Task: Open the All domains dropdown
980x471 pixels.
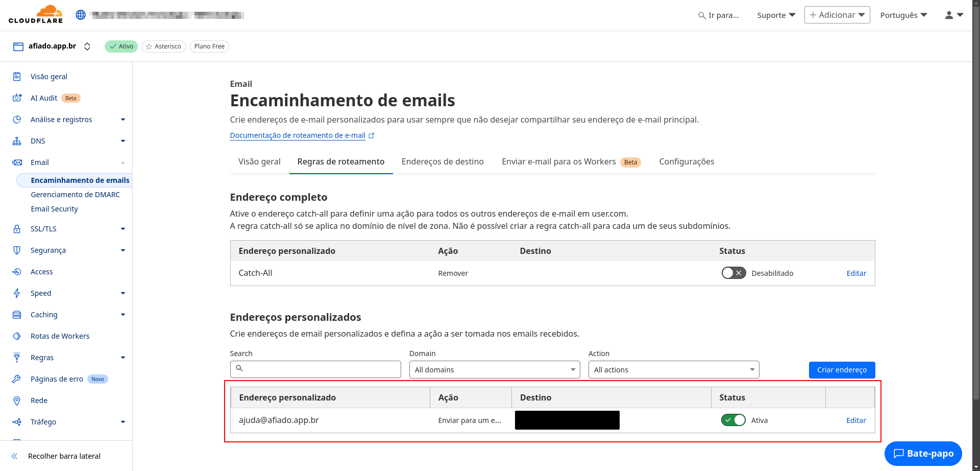Action: [494, 370]
